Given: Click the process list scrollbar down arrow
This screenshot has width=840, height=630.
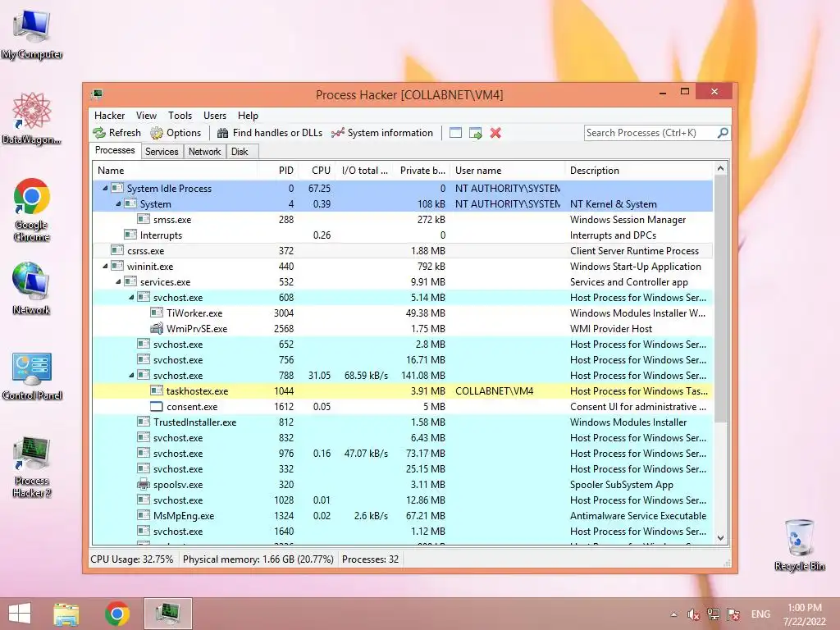Looking at the screenshot, I should [720, 538].
